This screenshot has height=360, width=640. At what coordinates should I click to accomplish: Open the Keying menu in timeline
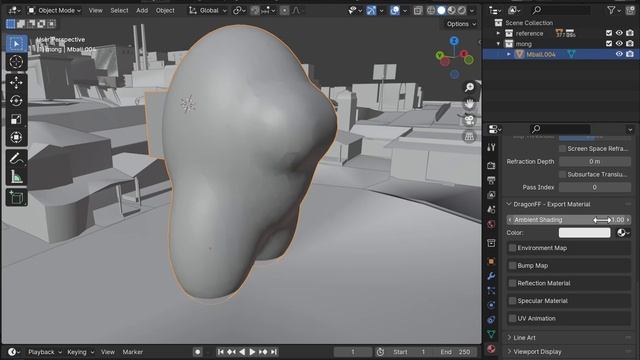pyautogui.click(x=80, y=352)
